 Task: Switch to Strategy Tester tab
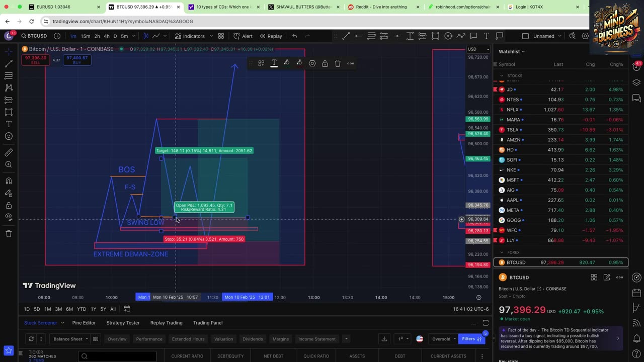(x=123, y=323)
